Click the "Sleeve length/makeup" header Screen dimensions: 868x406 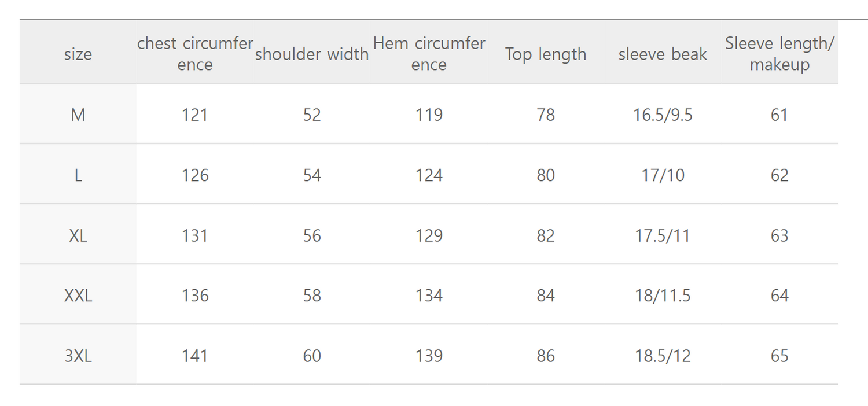779,54
